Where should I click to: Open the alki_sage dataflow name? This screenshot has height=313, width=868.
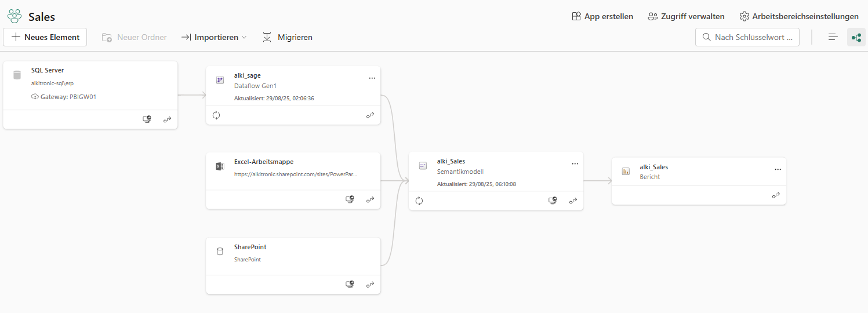click(x=248, y=75)
